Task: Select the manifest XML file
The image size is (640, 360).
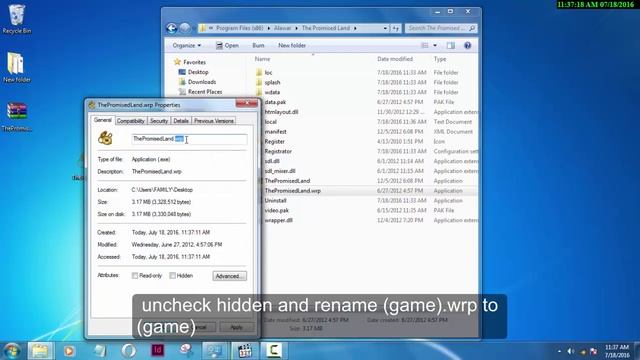Action: (x=275, y=132)
